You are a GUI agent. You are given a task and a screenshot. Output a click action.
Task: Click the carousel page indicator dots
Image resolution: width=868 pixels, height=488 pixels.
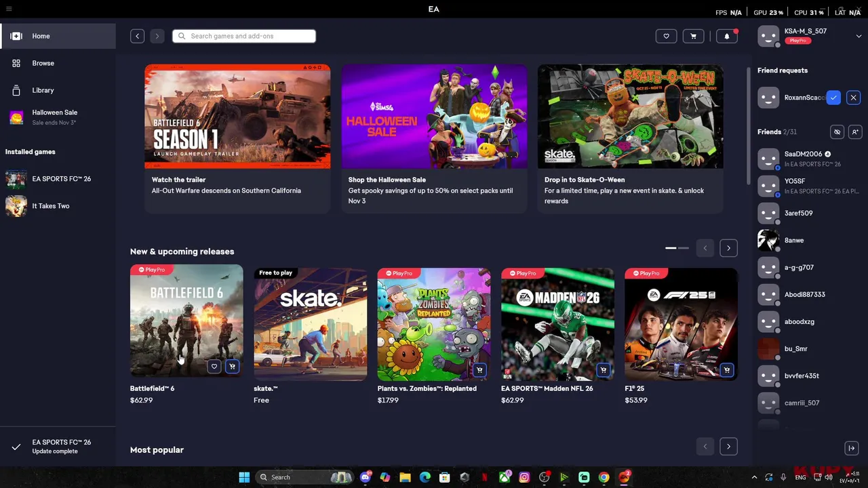(x=677, y=248)
